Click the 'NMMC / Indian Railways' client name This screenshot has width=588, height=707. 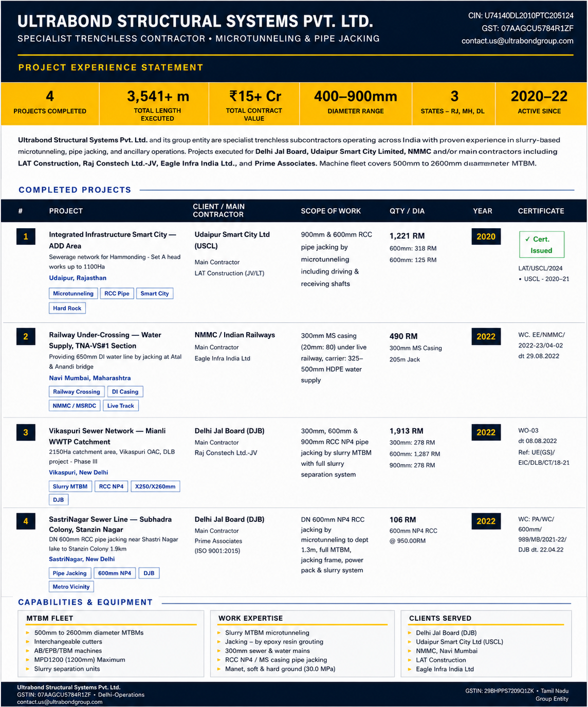[x=235, y=335]
